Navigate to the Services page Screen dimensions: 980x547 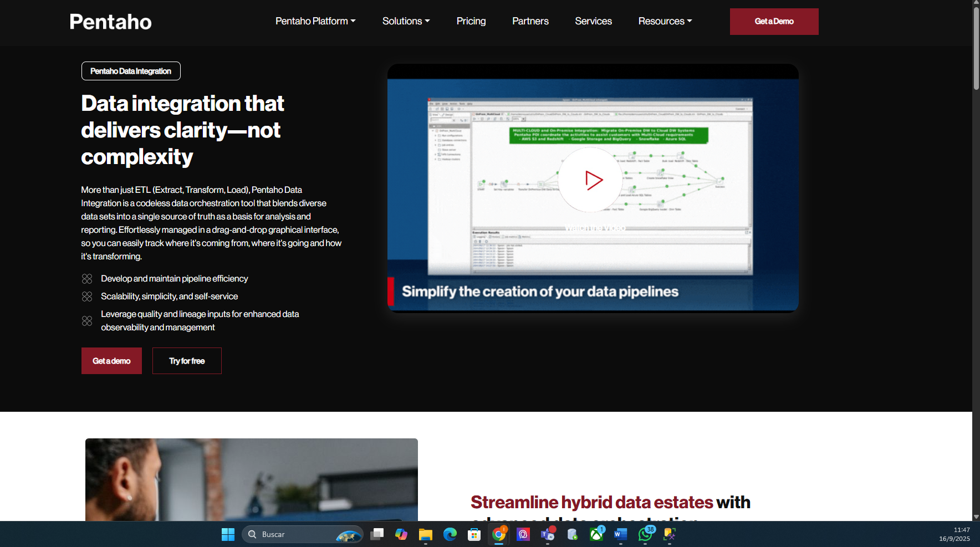(x=593, y=21)
